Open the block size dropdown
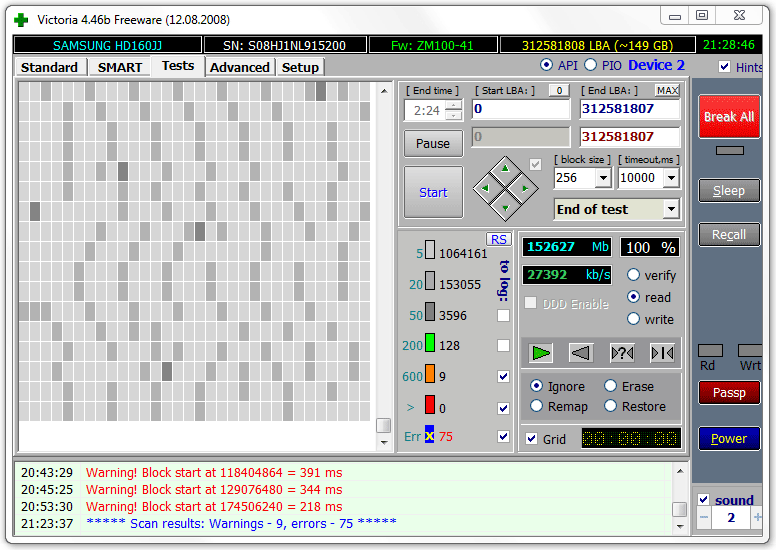 click(x=602, y=178)
